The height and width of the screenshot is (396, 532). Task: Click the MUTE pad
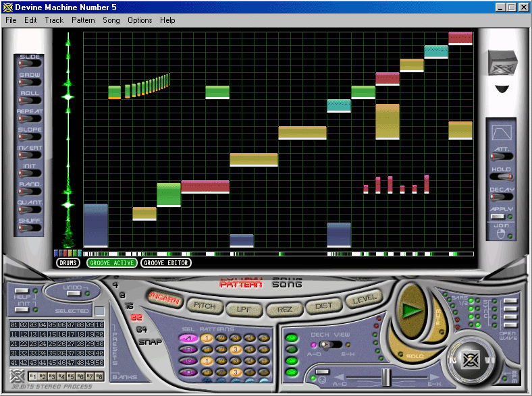(437, 317)
